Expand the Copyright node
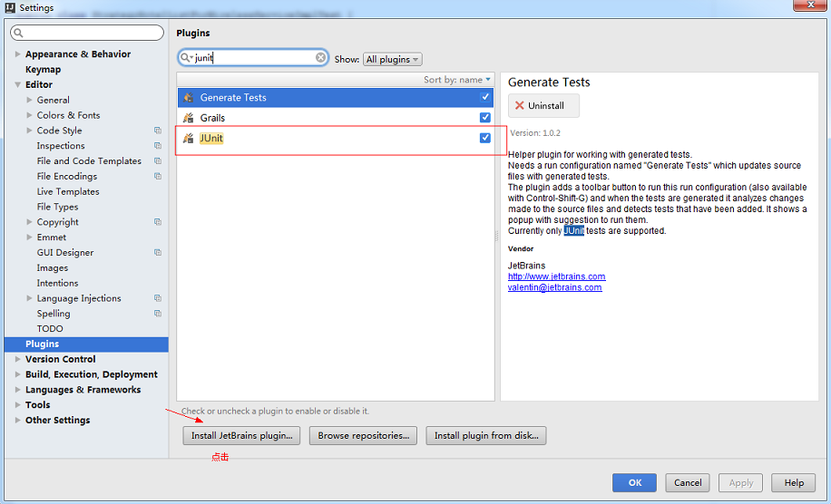This screenshot has width=831, height=504. point(29,222)
